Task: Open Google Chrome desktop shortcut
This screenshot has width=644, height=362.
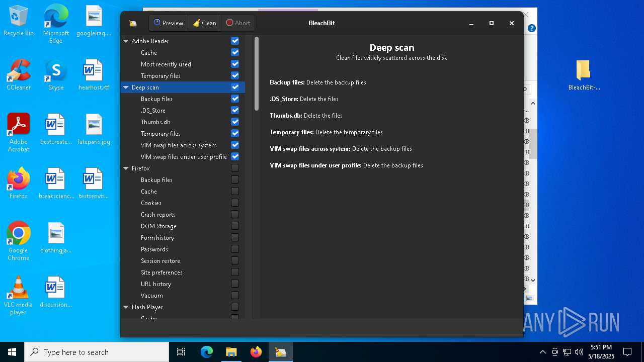Action: [x=19, y=241]
